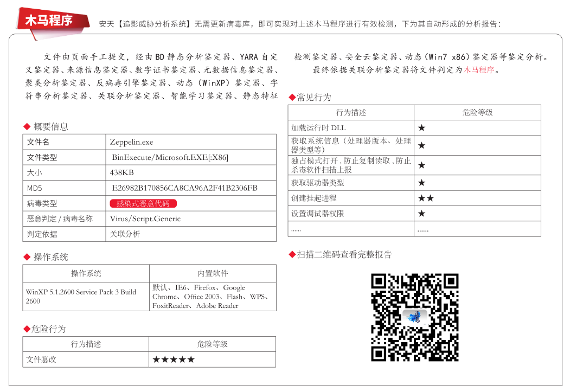Viewport: 570px width, 392px height.
Task: Click the QR code for the full report
Action: pos(414,318)
